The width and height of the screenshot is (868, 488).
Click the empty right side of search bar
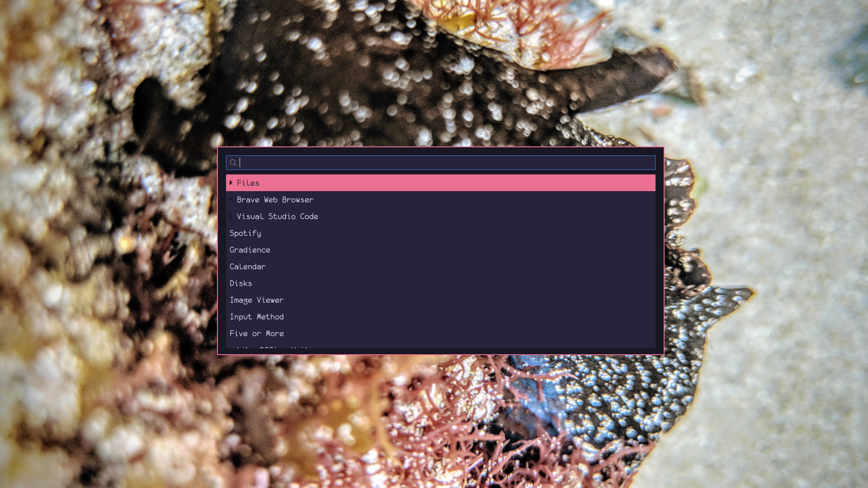(588, 163)
